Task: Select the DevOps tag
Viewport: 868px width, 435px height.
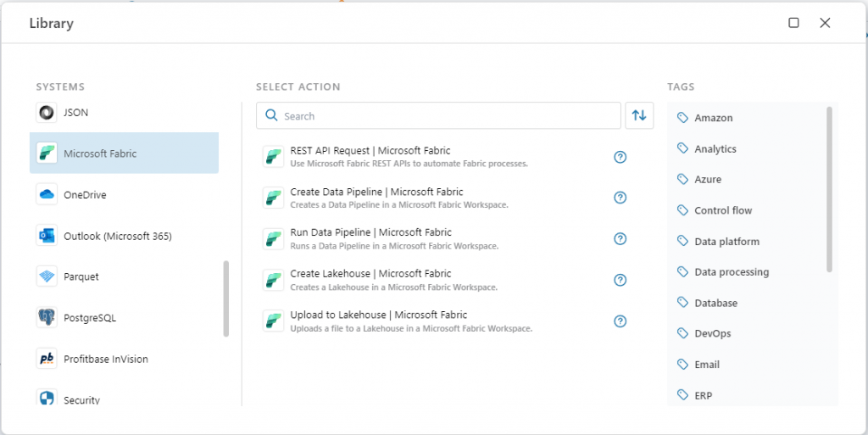Action: click(x=712, y=334)
